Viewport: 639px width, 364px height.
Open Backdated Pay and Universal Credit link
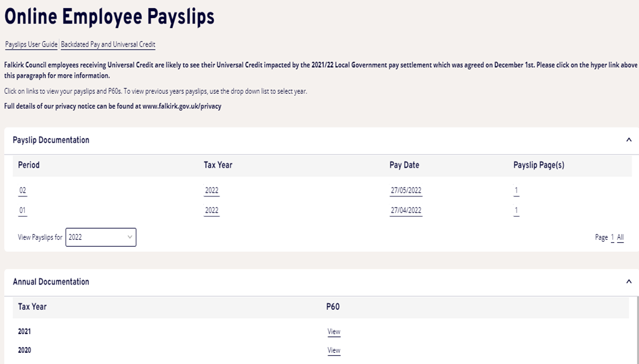(108, 45)
